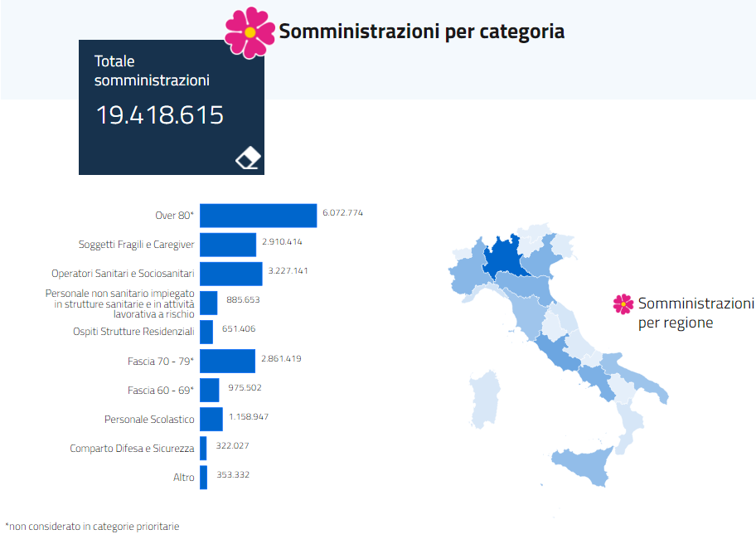Click the Totale somministrazioni card
The height and width of the screenshot is (539, 756).
click(x=171, y=106)
